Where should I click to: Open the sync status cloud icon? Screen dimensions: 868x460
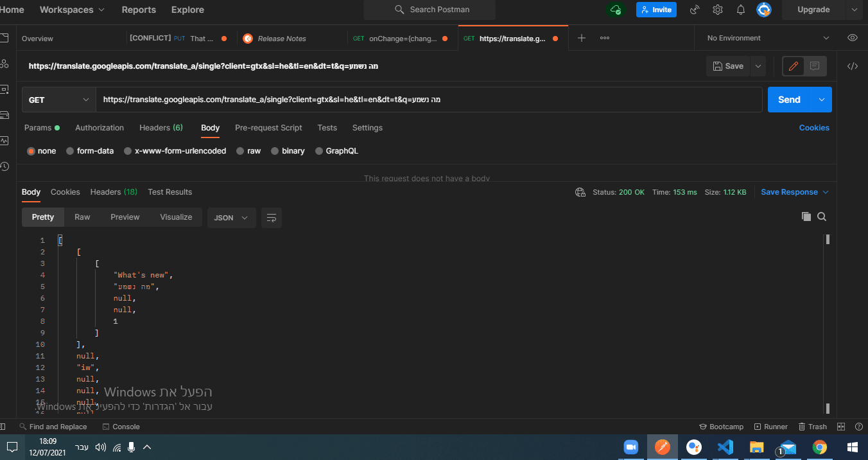(615, 10)
